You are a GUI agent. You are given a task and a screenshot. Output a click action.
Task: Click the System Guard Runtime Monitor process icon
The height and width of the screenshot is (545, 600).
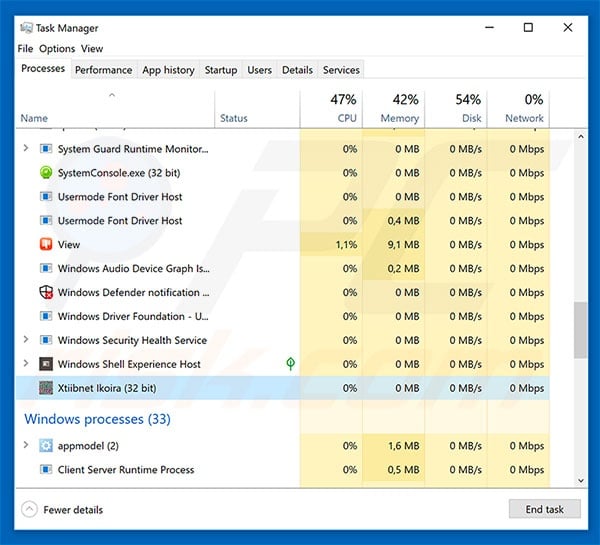coord(46,148)
